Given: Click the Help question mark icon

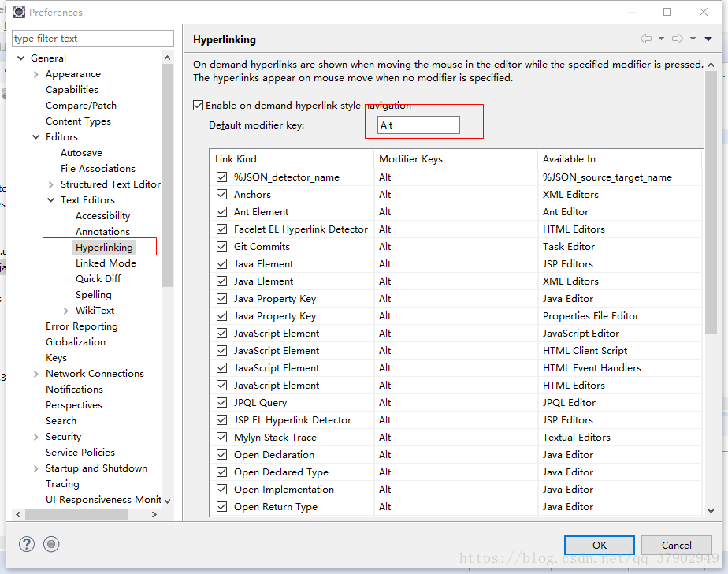Looking at the screenshot, I should [x=27, y=544].
